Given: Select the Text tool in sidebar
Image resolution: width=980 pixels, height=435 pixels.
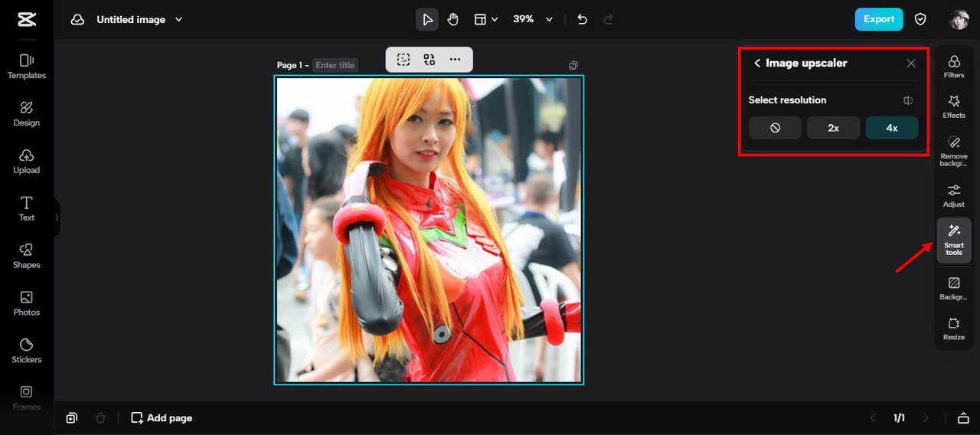Looking at the screenshot, I should 27,209.
